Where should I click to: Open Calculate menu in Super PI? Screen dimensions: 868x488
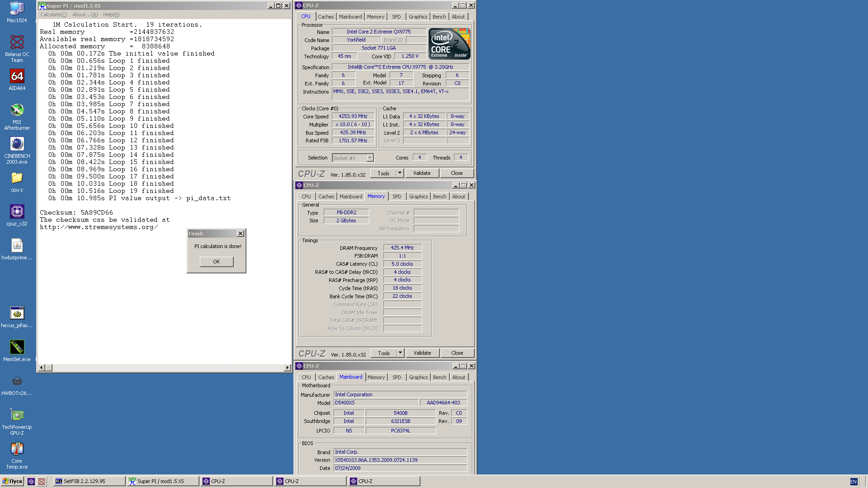[x=53, y=14]
